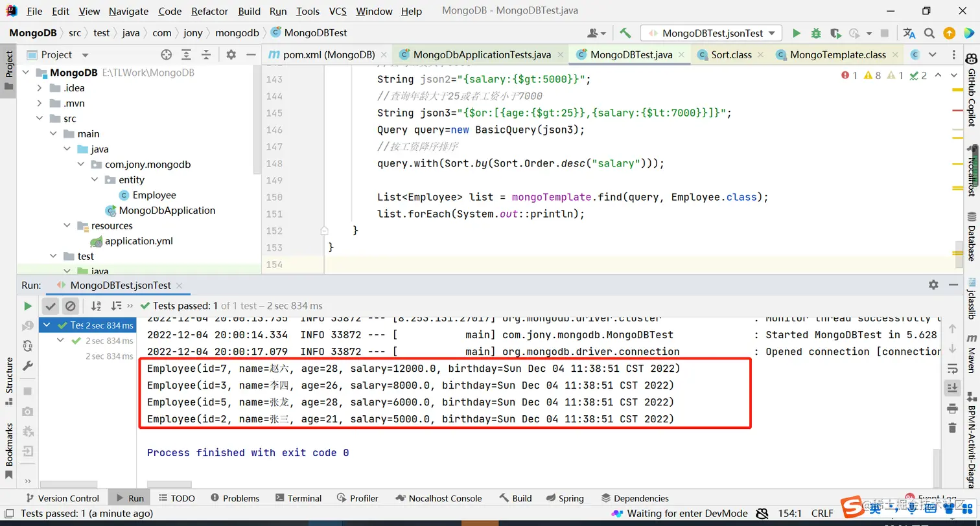Select opened file in Project panel

click(167, 55)
